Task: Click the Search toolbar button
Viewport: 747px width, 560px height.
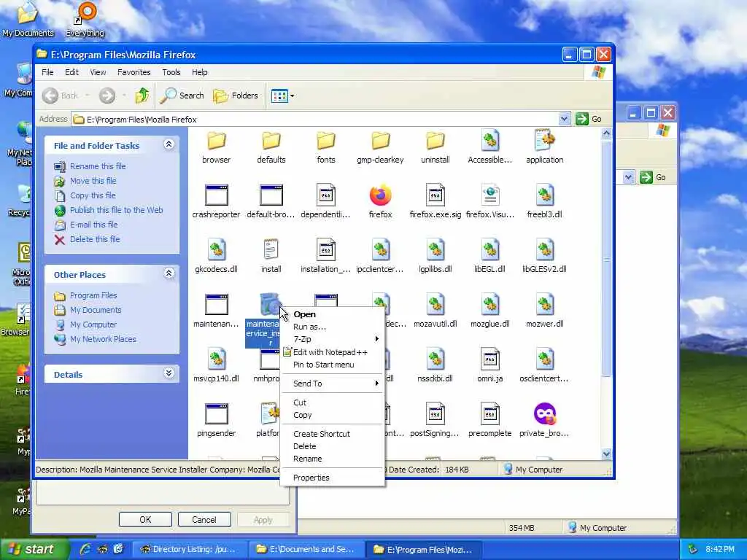Action: coord(182,96)
